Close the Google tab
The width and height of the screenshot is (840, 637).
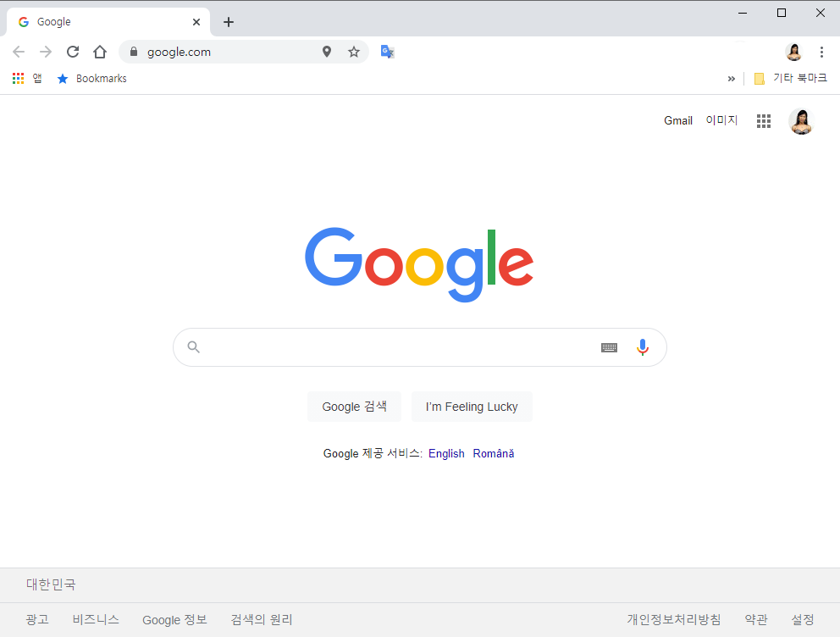[196, 22]
